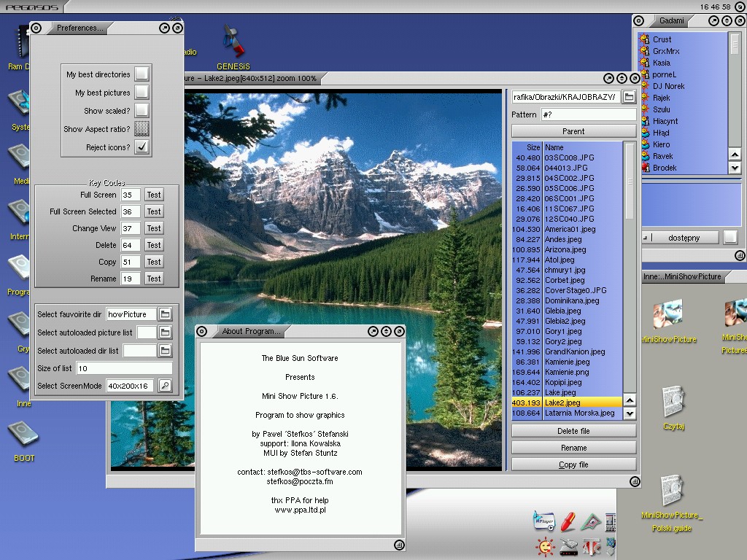747x560 pixels.
Task: Click the Pegasos screen depth gadget
Action: 741,7
